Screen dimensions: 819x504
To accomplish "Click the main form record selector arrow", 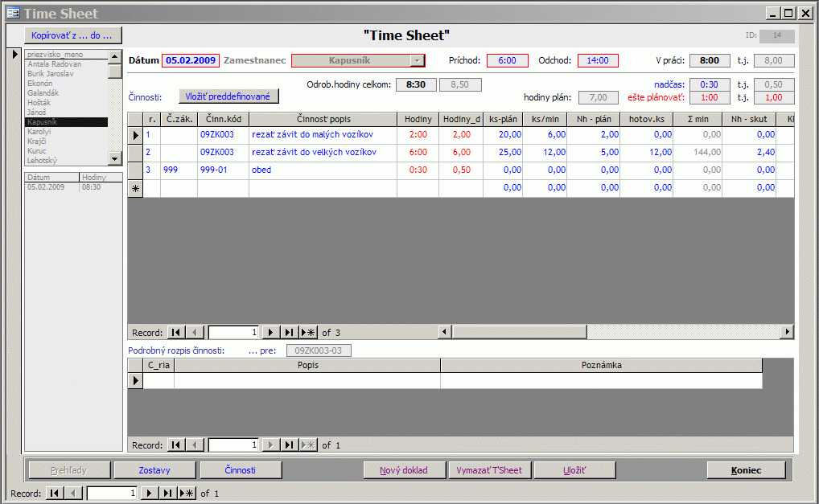I will (x=14, y=54).
